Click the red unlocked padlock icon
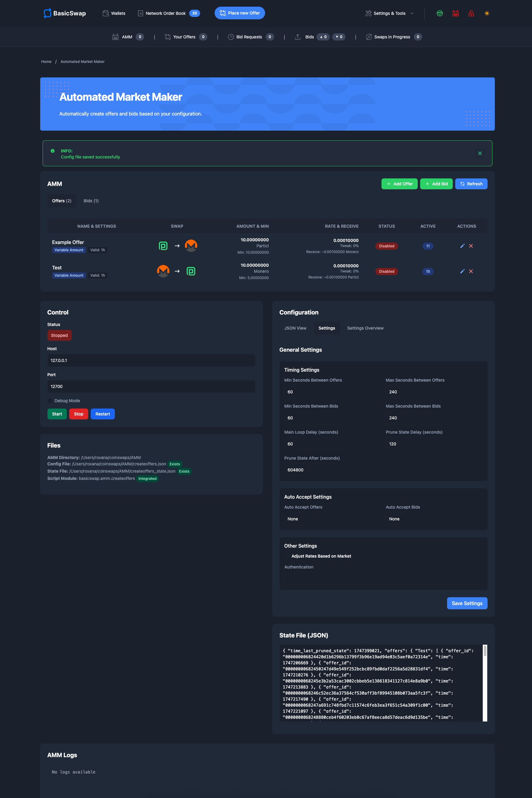 pos(471,13)
